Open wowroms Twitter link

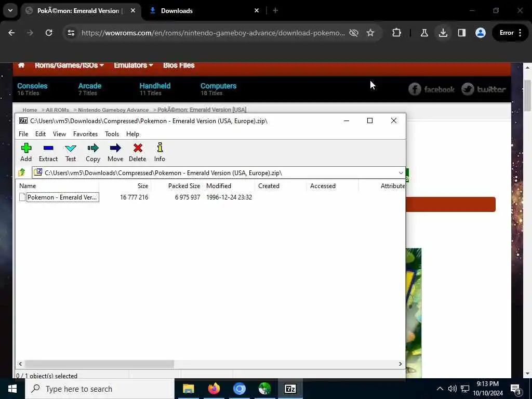pos(484,89)
